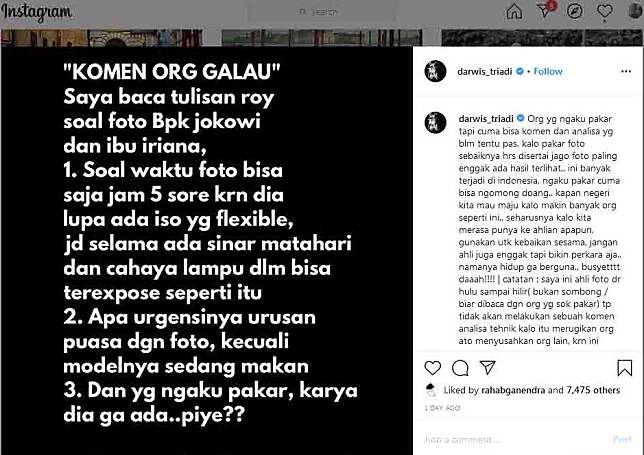
Task: Focus the Search field
Action: pyautogui.click(x=322, y=12)
